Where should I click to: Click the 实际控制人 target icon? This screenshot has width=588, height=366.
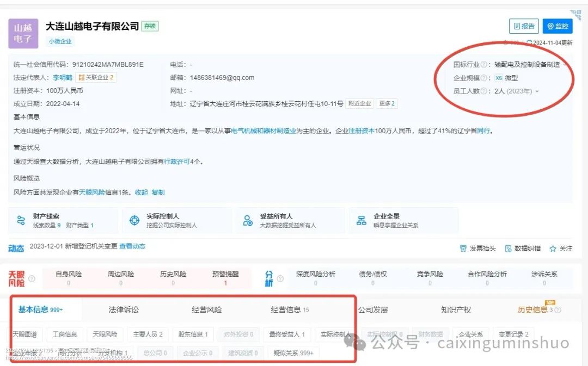tap(134, 220)
